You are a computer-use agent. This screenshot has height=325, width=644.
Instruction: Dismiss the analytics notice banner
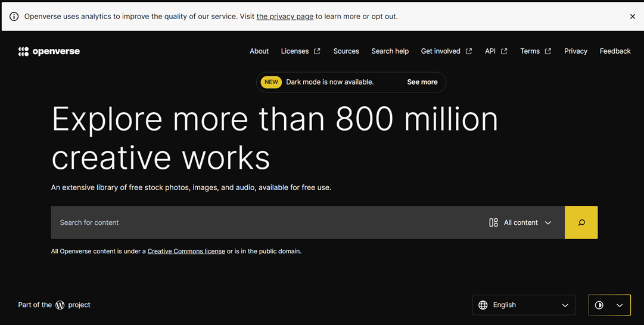pos(632,17)
